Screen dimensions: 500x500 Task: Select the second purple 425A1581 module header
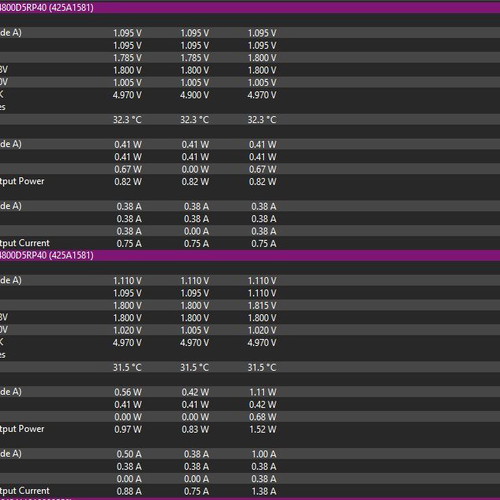pyautogui.click(x=250, y=255)
